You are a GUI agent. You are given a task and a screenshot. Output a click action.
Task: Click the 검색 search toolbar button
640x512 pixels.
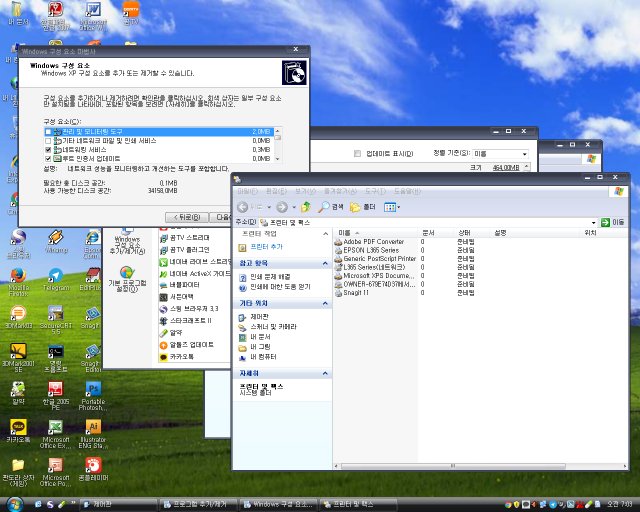pos(331,207)
